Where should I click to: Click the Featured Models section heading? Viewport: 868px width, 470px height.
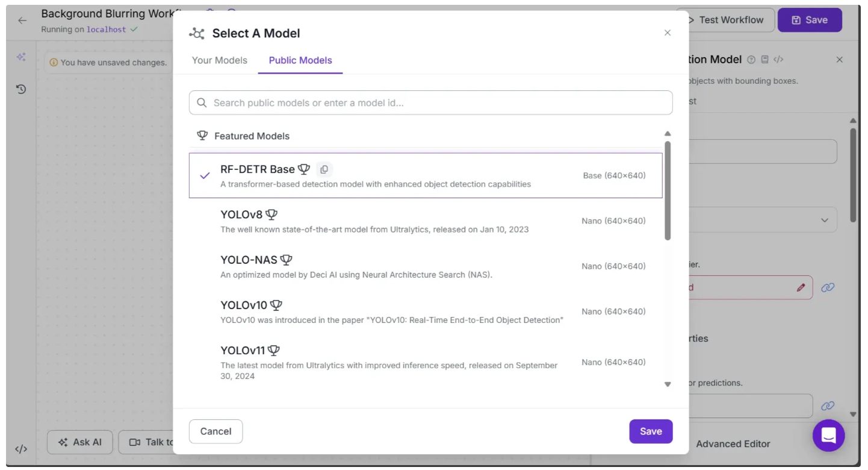tap(252, 136)
